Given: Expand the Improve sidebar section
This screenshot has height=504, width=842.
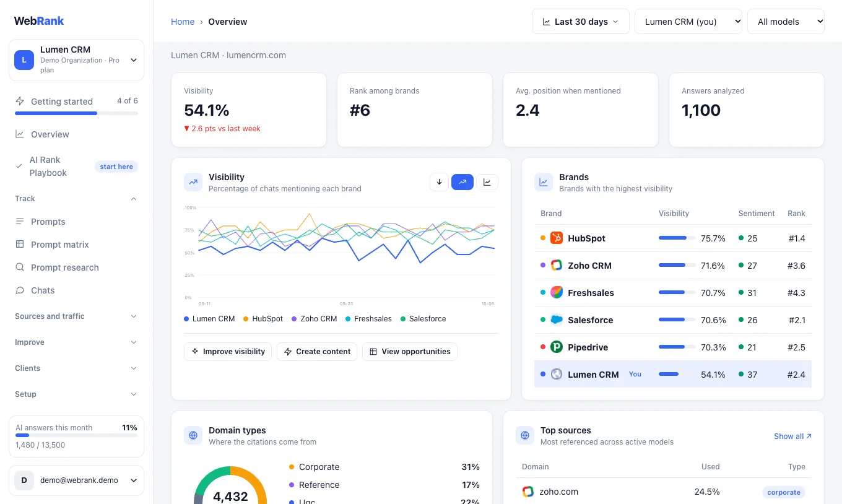Looking at the screenshot, I should [76, 342].
